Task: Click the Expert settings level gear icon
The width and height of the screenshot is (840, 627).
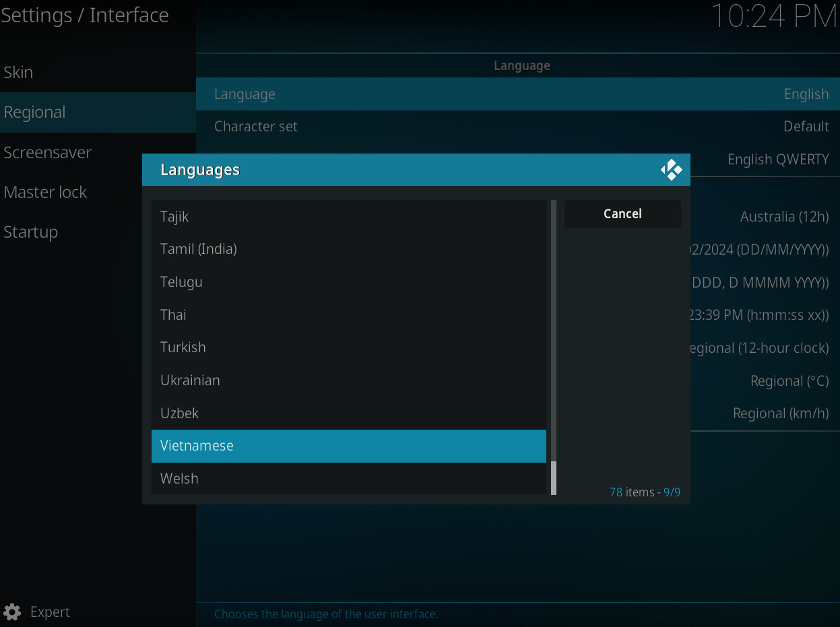Action: (11, 612)
